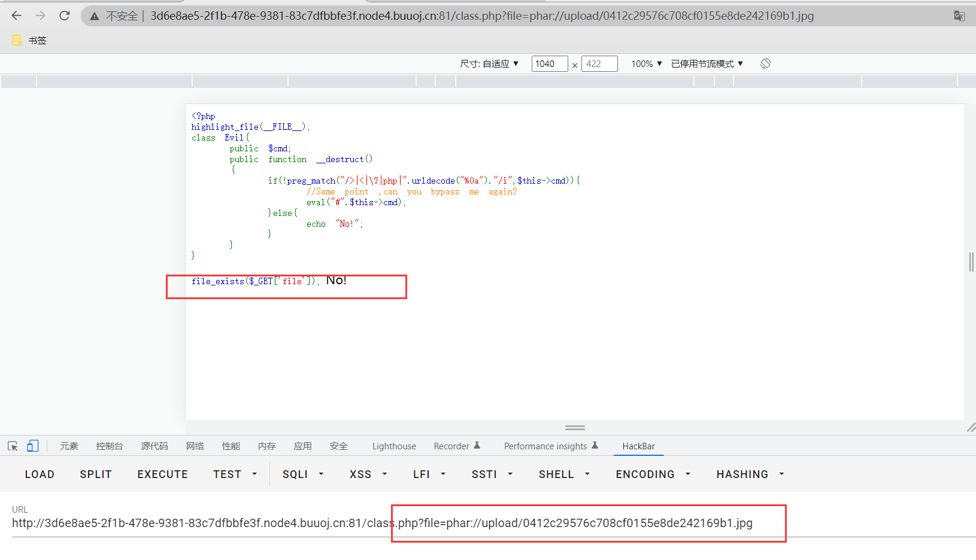Switch to the 安全 Security tab
976x560 pixels.
pyautogui.click(x=339, y=446)
